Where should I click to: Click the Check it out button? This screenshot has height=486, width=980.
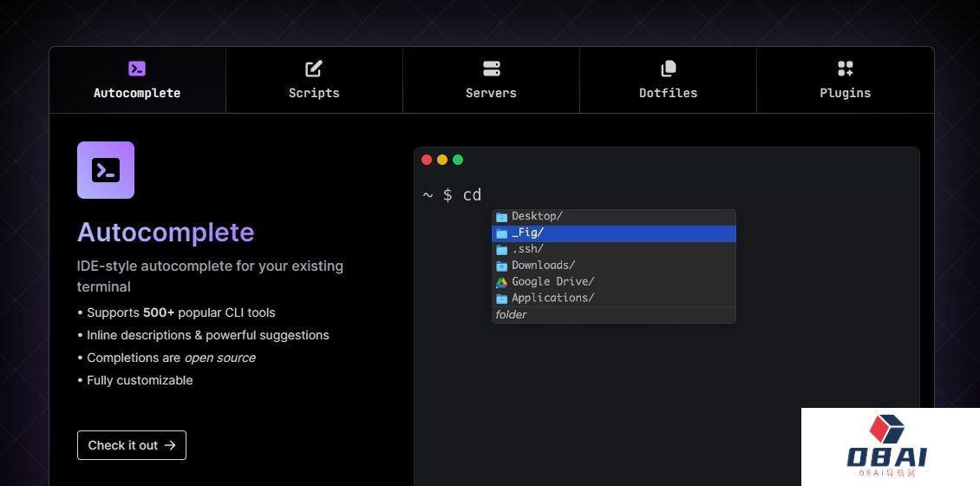tap(132, 445)
